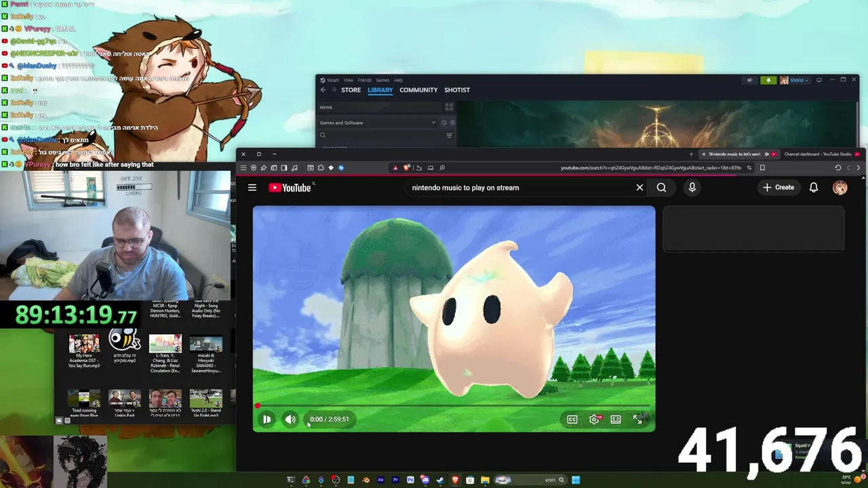The image size is (868, 488).
Task: Open File Explorer from the taskbar
Action: point(485,480)
